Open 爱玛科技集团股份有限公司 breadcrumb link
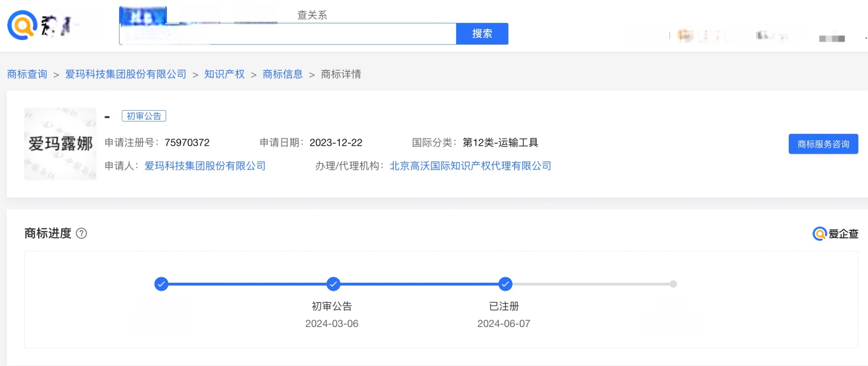The height and width of the screenshot is (366, 868). click(126, 74)
